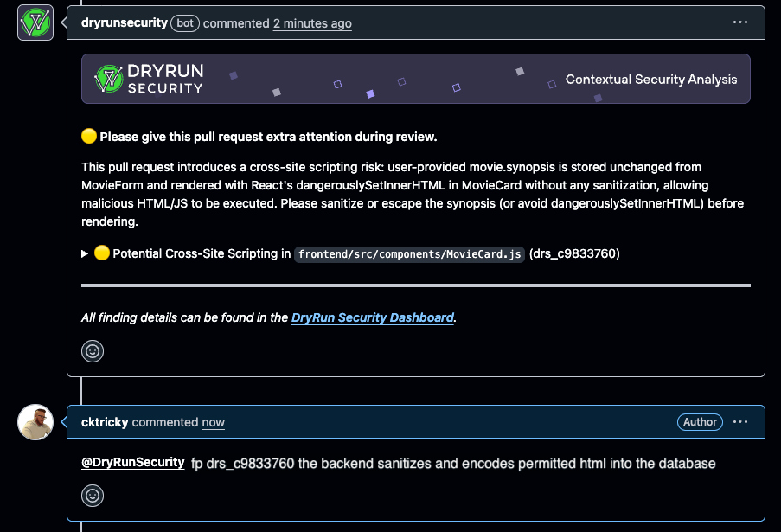This screenshot has height=532, width=781.
Task: Click the "now" timestamp on cktricky's comment
Action: pyautogui.click(x=213, y=422)
